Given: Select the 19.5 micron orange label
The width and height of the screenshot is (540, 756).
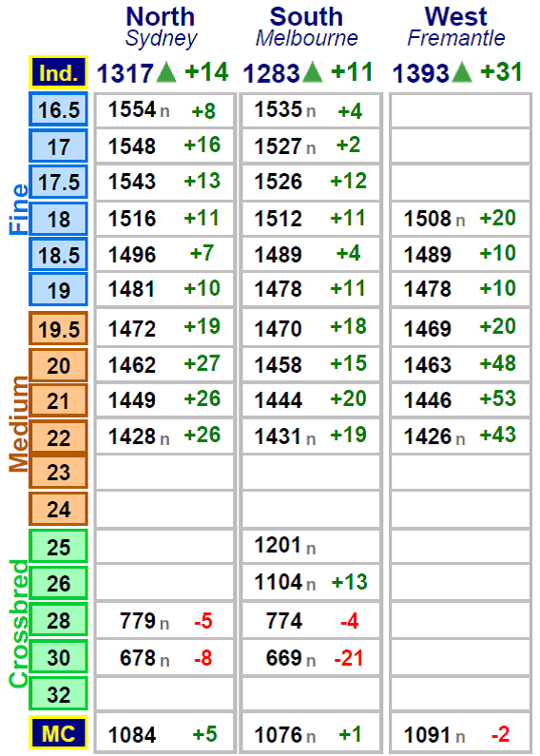Looking at the screenshot, I should (58, 329).
